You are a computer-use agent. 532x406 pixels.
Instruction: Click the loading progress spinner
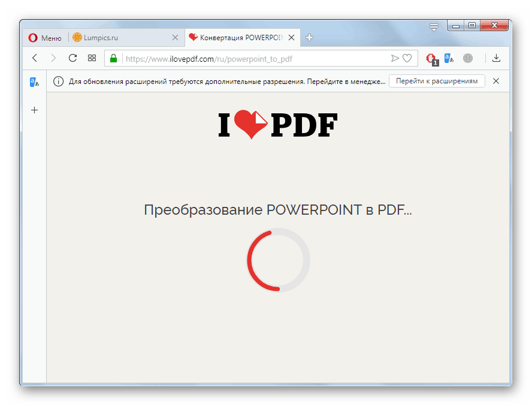click(278, 260)
